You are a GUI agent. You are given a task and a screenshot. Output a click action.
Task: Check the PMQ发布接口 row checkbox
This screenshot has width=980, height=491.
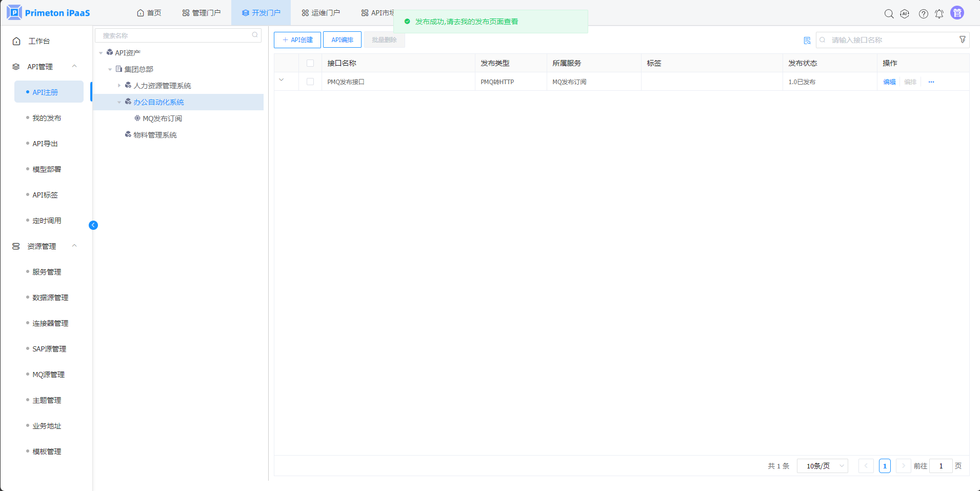point(310,82)
